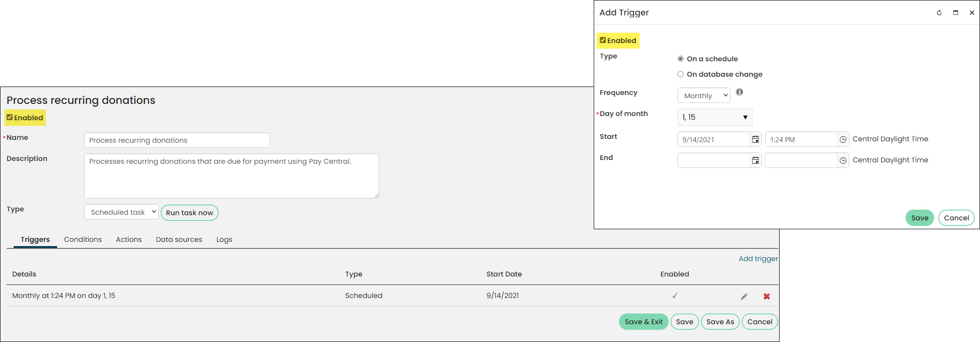Viewport: 980px width, 342px height.
Task: Select the On database change option
Action: [x=680, y=74]
